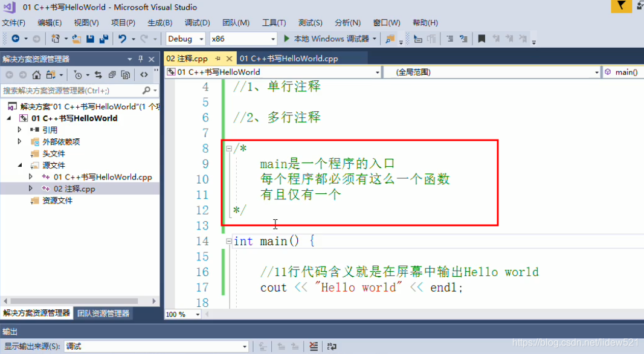Expand the 外部依赖项 node
This screenshot has height=354, width=644.
tap(19, 141)
